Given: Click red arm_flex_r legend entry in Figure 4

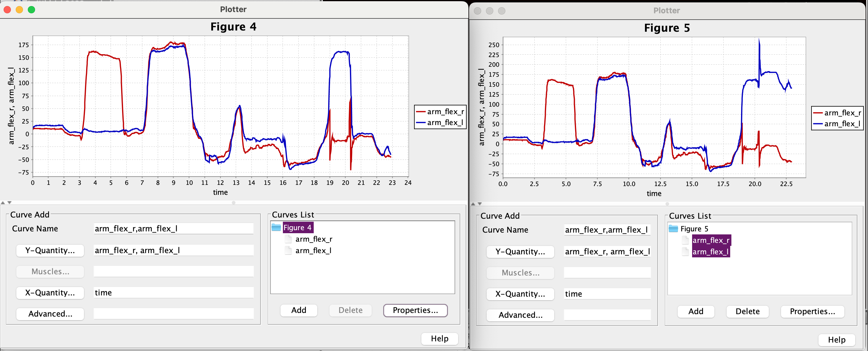Looking at the screenshot, I should (440, 112).
